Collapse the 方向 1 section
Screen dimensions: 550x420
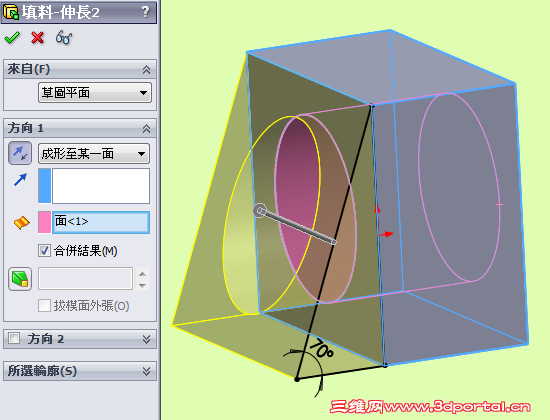click(x=147, y=128)
